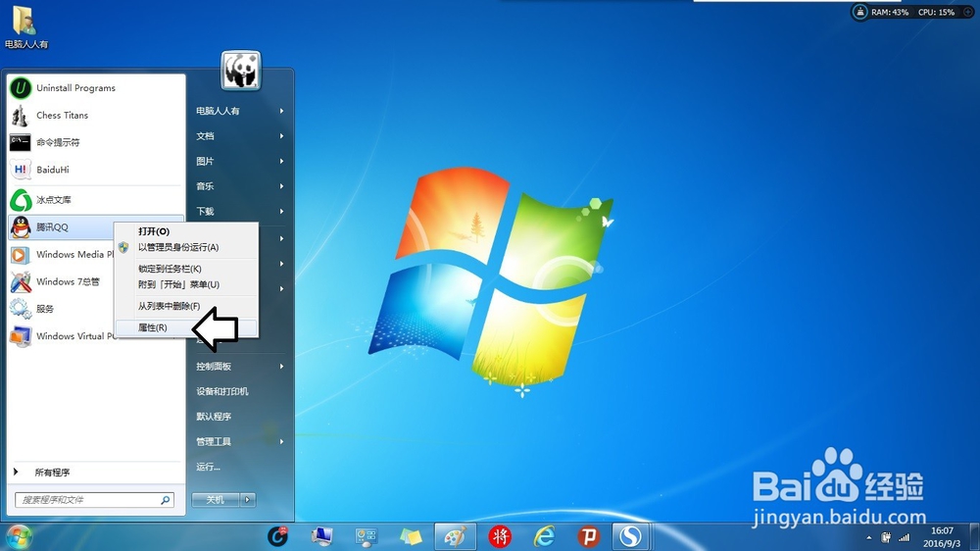Choose 以管理员身份运行(A) from context menu
Image resolution: width=980 pixels, height=551 pixels.
tap(178, 248)
